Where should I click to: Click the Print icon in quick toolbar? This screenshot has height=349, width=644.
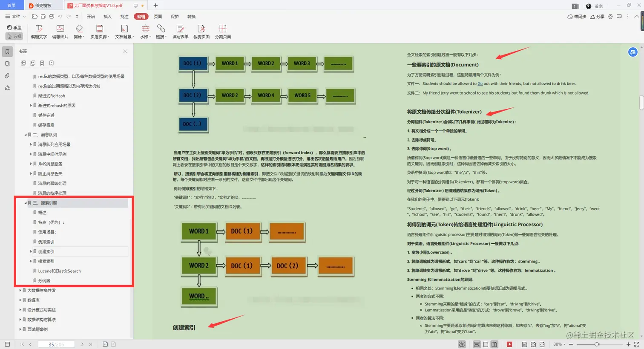coord(52,17)
